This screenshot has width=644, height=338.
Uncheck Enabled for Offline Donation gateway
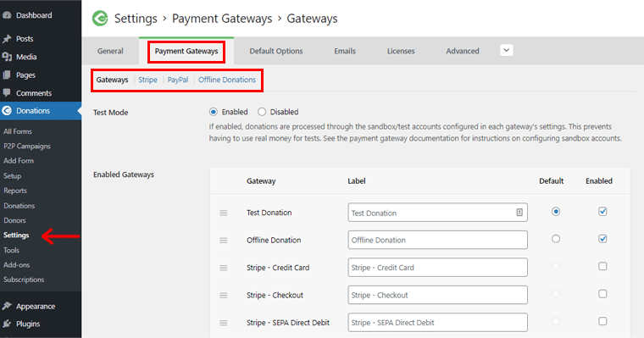pos(602,239)
